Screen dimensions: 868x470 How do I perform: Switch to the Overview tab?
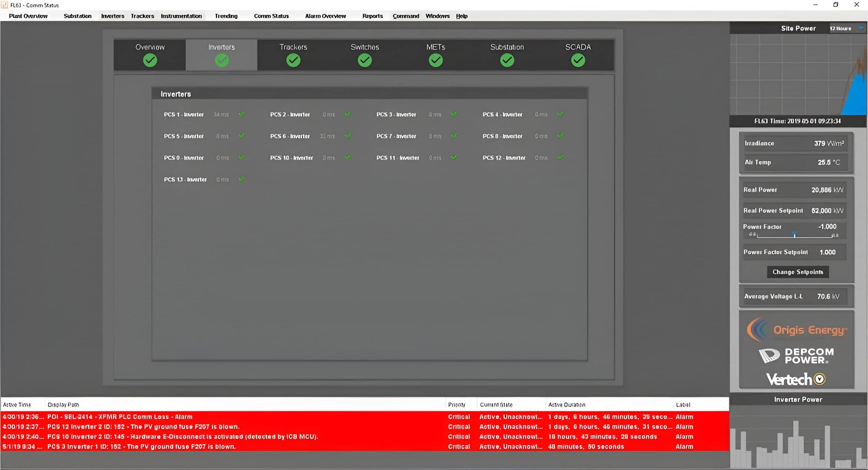[149, 55]
